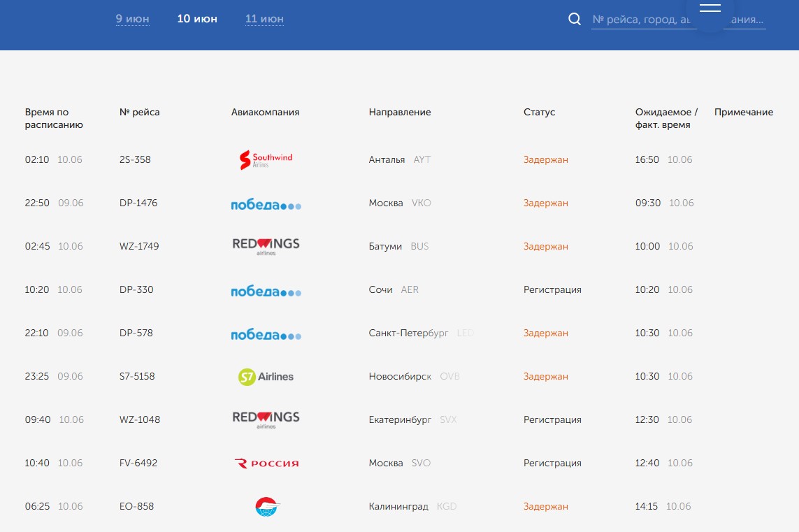Click the 'Авиакомпания' column header

coord(266,112)
